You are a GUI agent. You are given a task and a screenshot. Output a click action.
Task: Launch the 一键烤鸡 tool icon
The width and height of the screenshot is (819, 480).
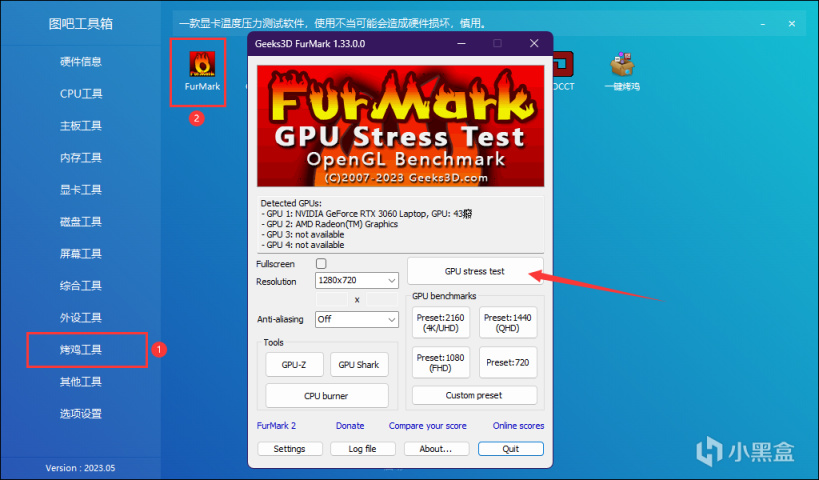coord(622,72)
